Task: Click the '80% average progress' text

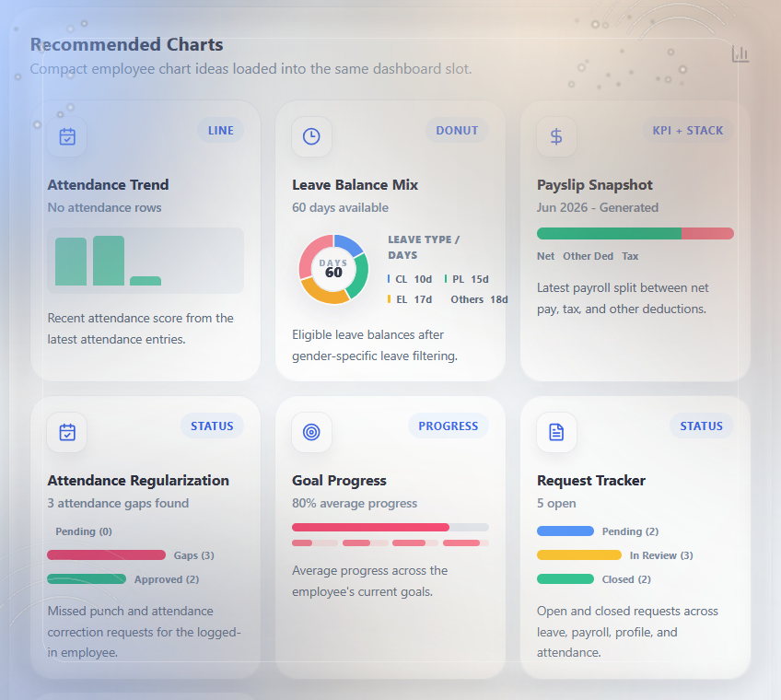Action: pos(355,503)
